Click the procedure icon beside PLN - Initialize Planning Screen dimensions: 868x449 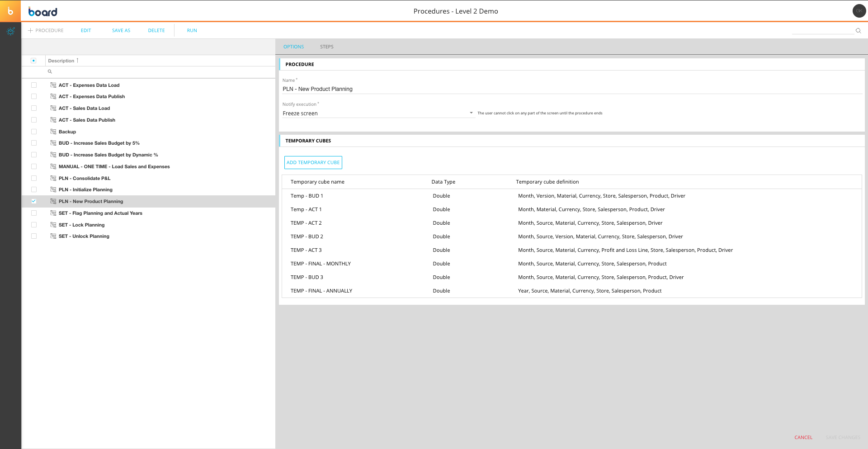point(53,189)
